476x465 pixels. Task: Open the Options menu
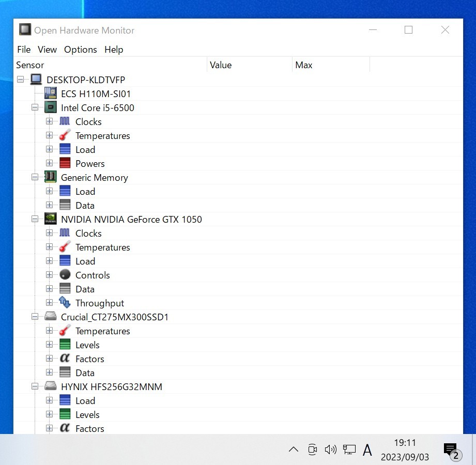(x=81, y=50)
